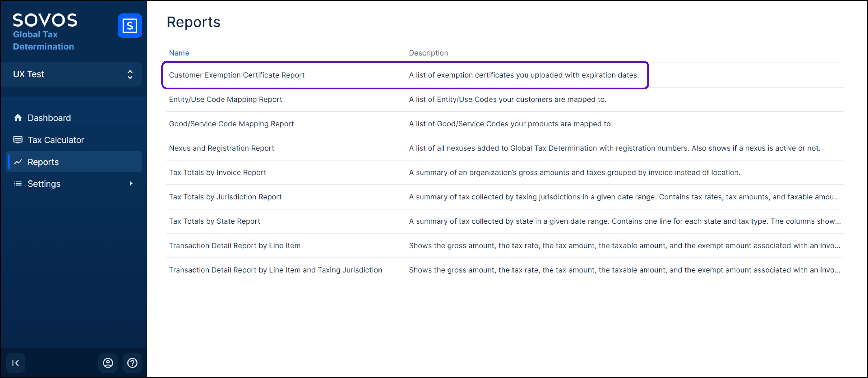Click the Reports chart line icon
The width and height of the screenshot is (868, 378).
click(18, 162)
